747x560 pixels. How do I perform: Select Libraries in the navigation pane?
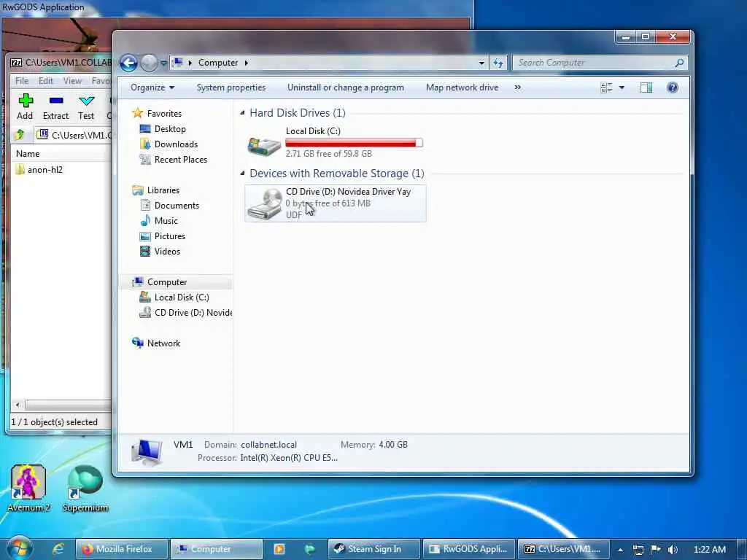tap(163, 190)
